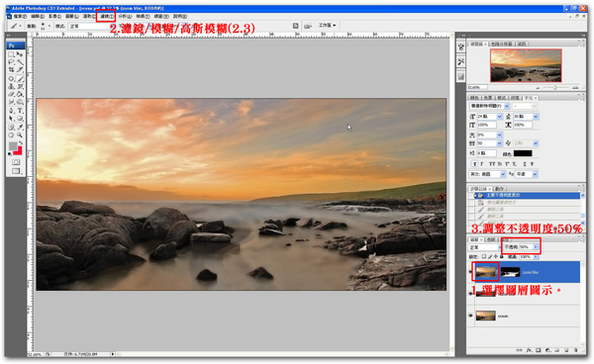Toggle Quick Mask mode icon
The image size is (594, 364).
(x=16, y=162)
